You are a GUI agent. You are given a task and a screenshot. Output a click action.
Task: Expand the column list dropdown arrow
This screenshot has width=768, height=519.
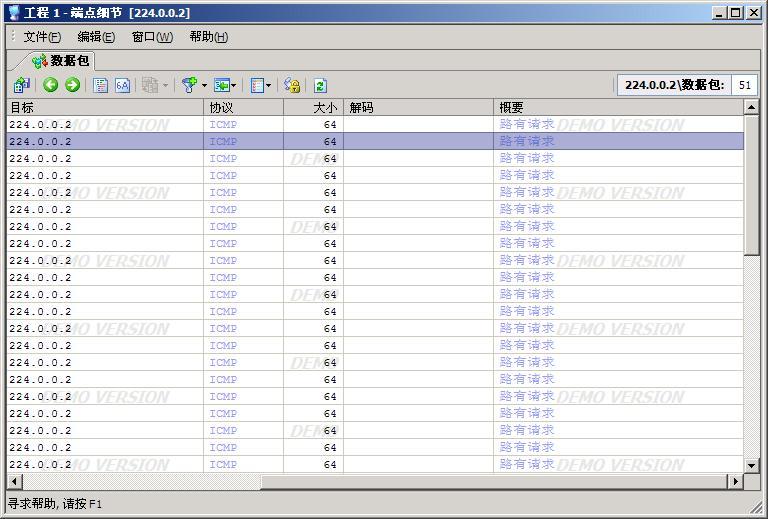[x=269, y=86]
